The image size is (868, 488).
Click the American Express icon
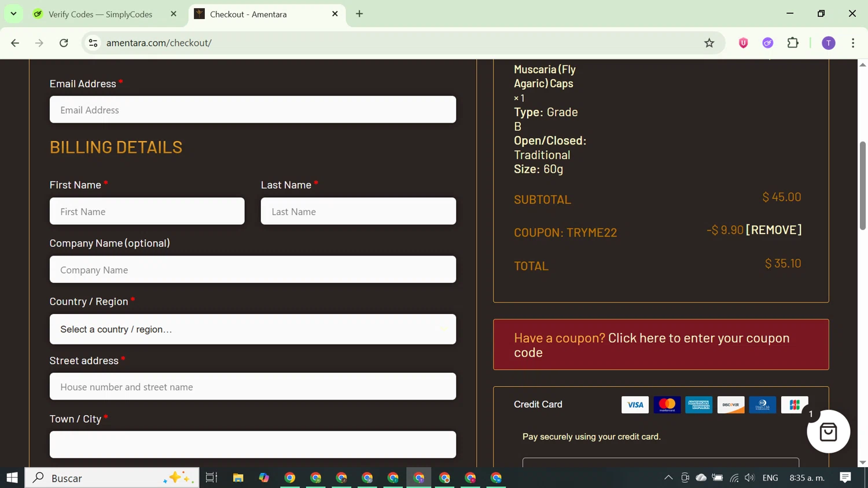699,405
